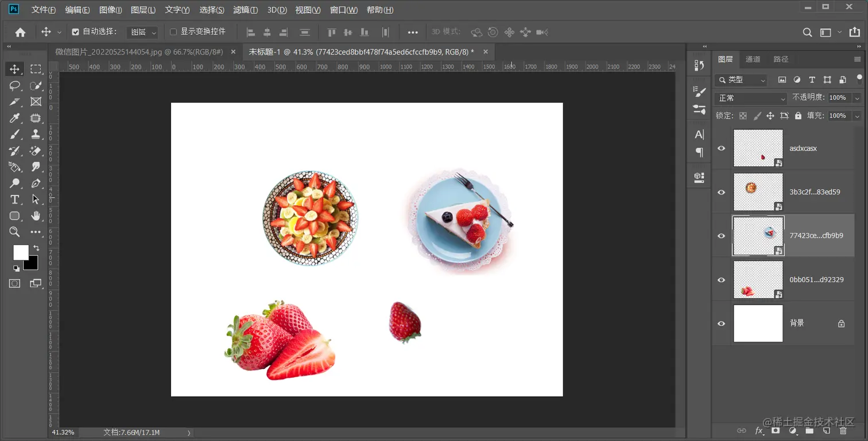Click the Home button in options bar

[x=21, y=33]
